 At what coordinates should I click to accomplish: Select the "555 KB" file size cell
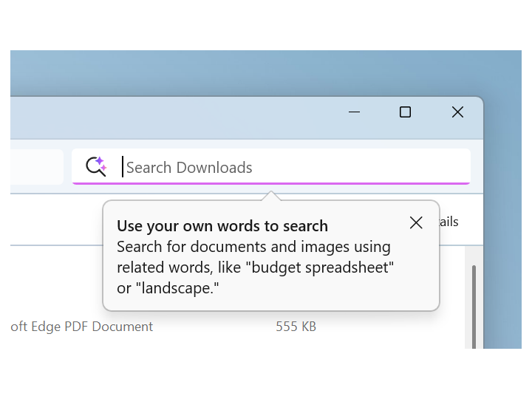pos(296,327)
